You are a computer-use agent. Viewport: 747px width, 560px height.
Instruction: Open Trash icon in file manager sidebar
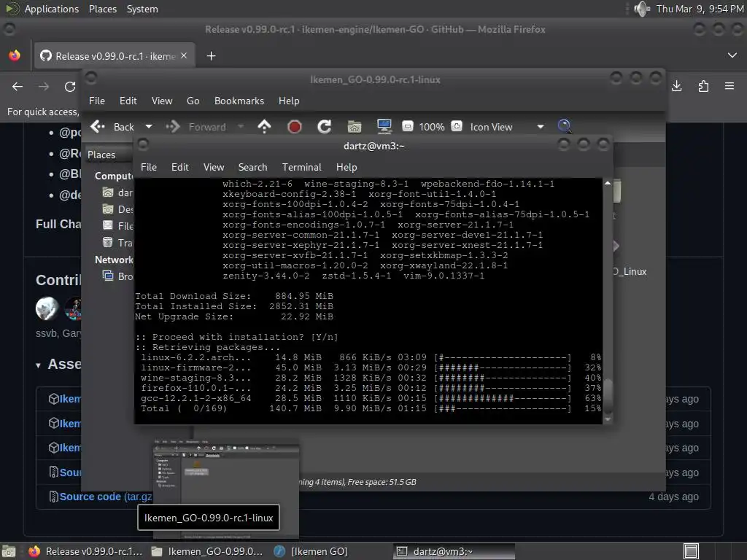tap(108, 242)
